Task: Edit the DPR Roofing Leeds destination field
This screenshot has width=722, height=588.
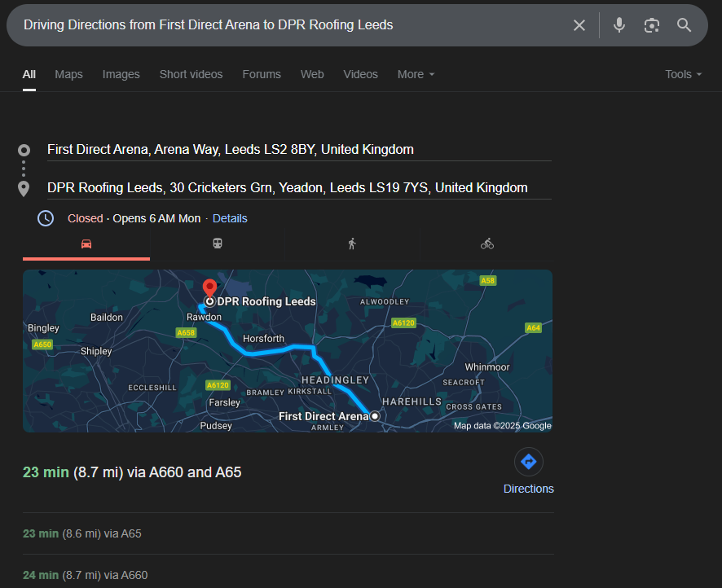Action: (299, 188)
